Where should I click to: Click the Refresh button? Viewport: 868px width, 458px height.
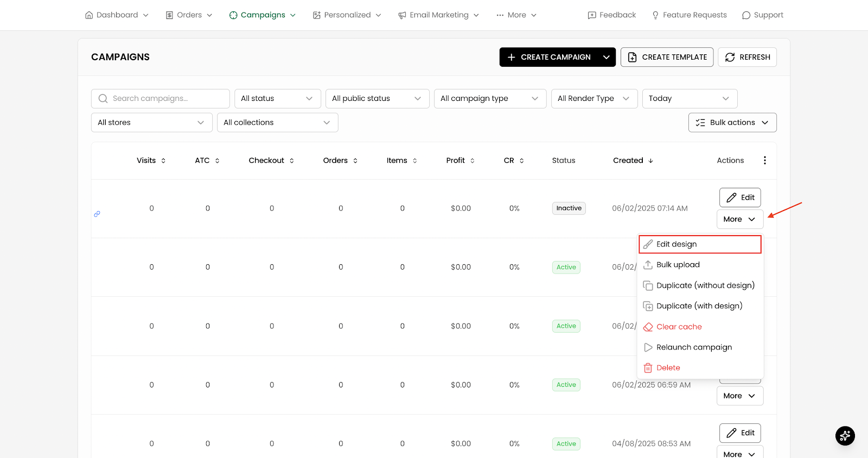(747, 57)
